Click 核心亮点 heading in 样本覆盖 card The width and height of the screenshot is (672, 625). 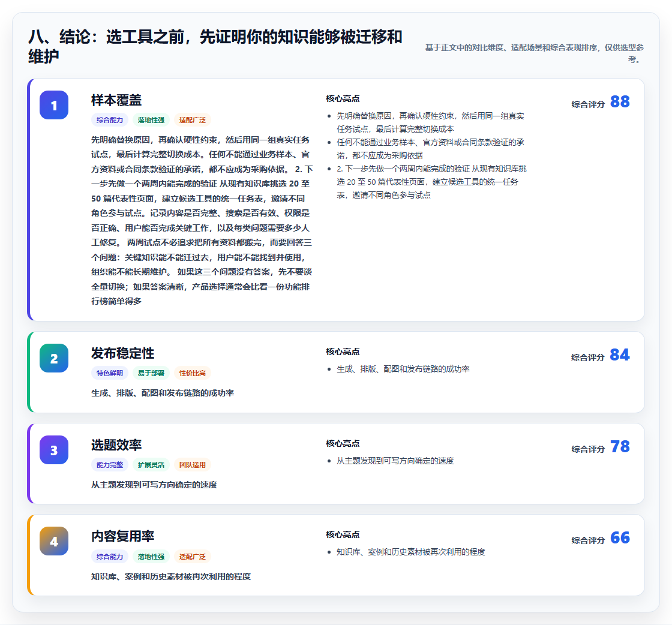coord(343,98)
